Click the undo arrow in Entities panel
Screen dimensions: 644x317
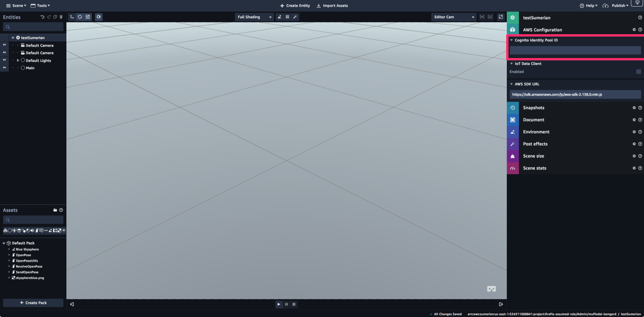tap(42, 17)
